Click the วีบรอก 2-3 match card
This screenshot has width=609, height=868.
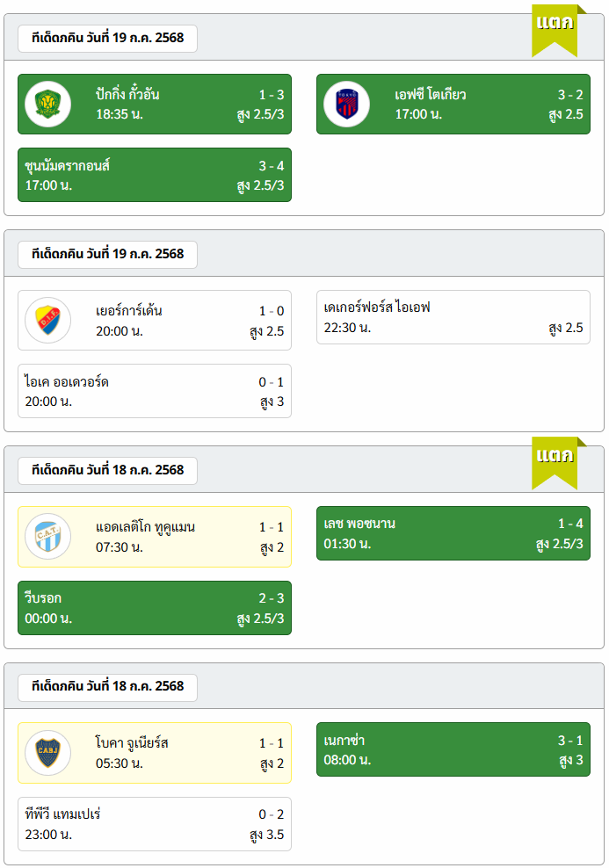(154, 607)
